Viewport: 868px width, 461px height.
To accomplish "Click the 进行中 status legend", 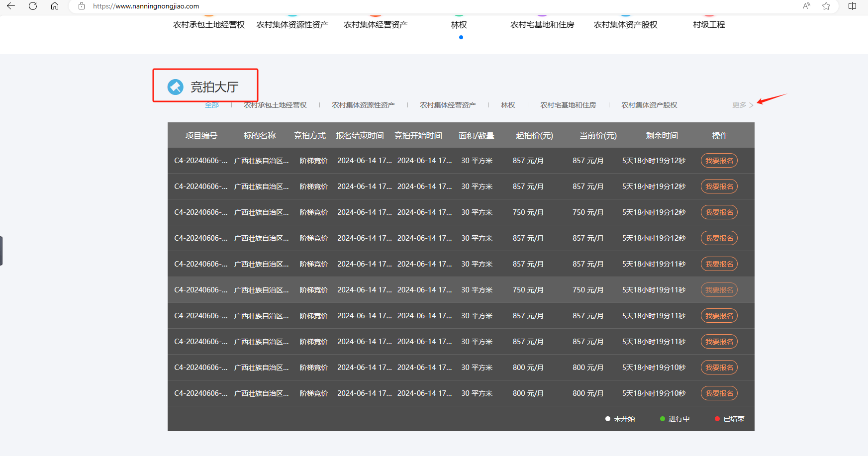I will [x=675, y=419].
